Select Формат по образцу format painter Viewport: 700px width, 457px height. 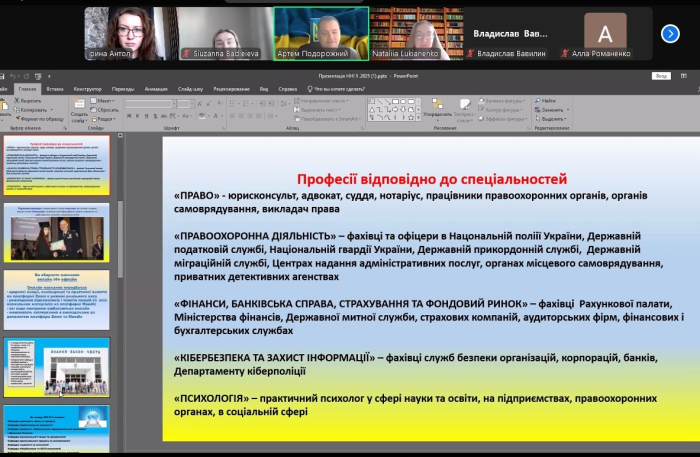[39, 119]
